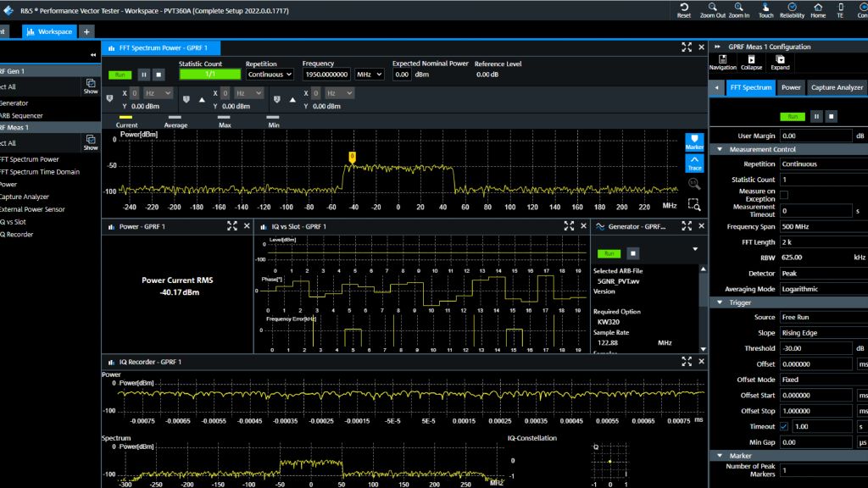
Task: Pause the FFT Spectrum Power measurement
Action: [143, 75]
